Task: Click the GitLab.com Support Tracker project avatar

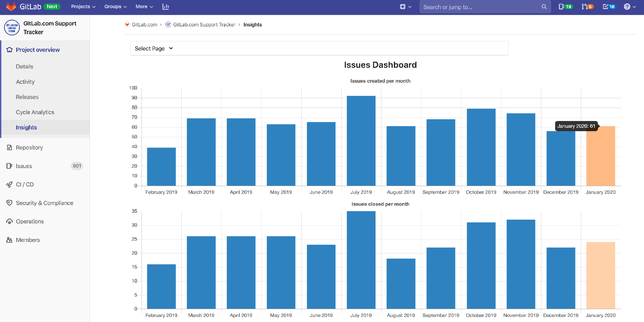Action: [12, 27]
